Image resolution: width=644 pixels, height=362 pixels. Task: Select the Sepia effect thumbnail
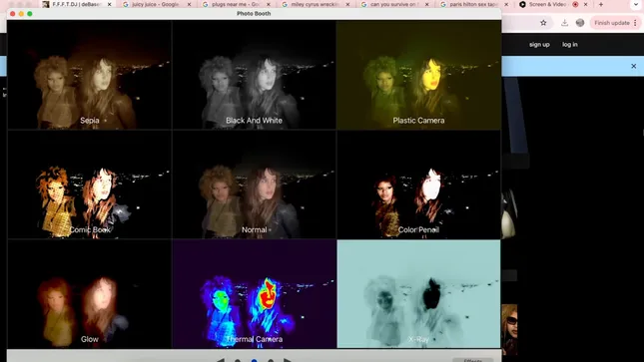coord(90,75)
